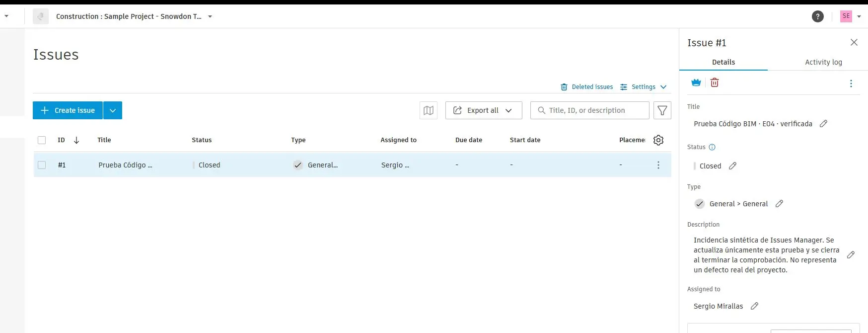Screen dimensions: 868x333
Task: Open the product switcher arrow at top left
Action: tap(6, 16)
